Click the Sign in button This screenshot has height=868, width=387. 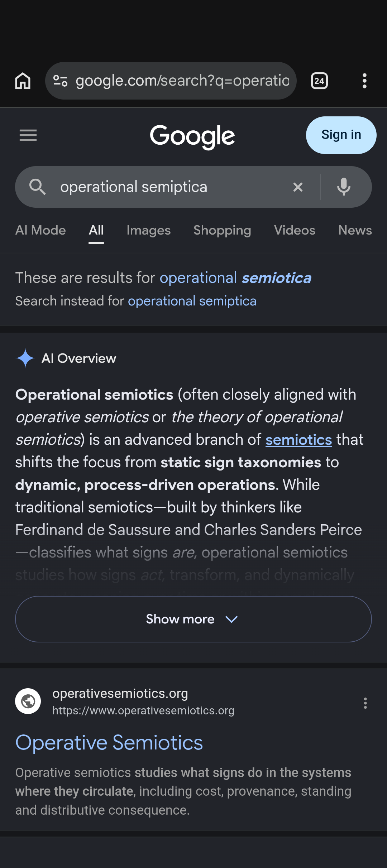point(341,135)
